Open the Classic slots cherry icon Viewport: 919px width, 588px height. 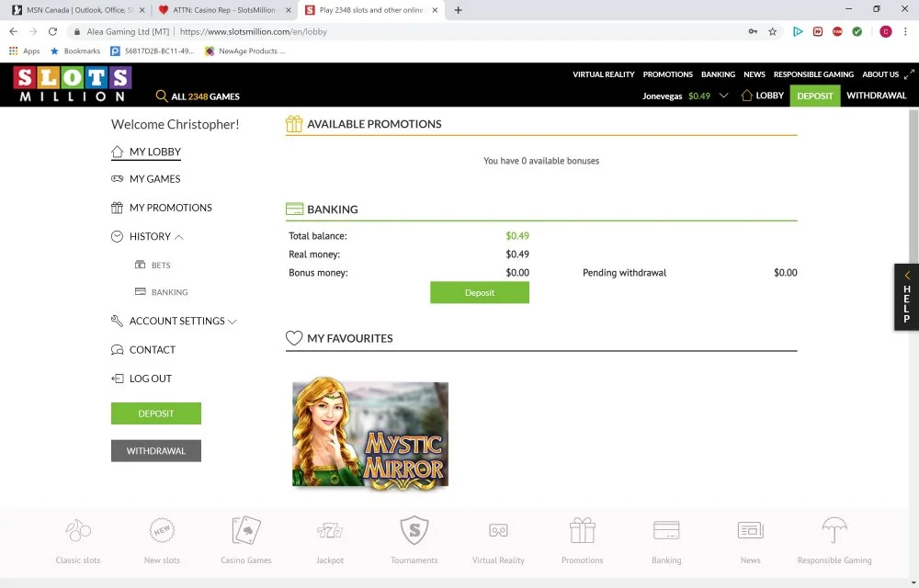tap(78, 530)
